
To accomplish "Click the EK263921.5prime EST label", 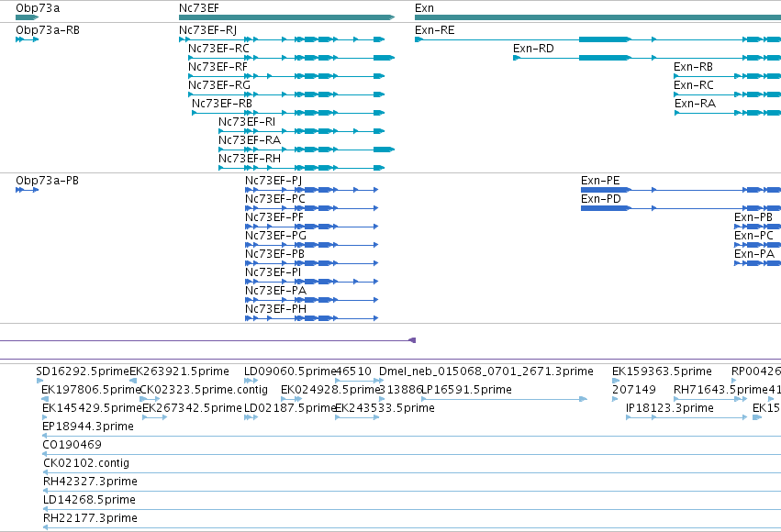I will 179,371.
